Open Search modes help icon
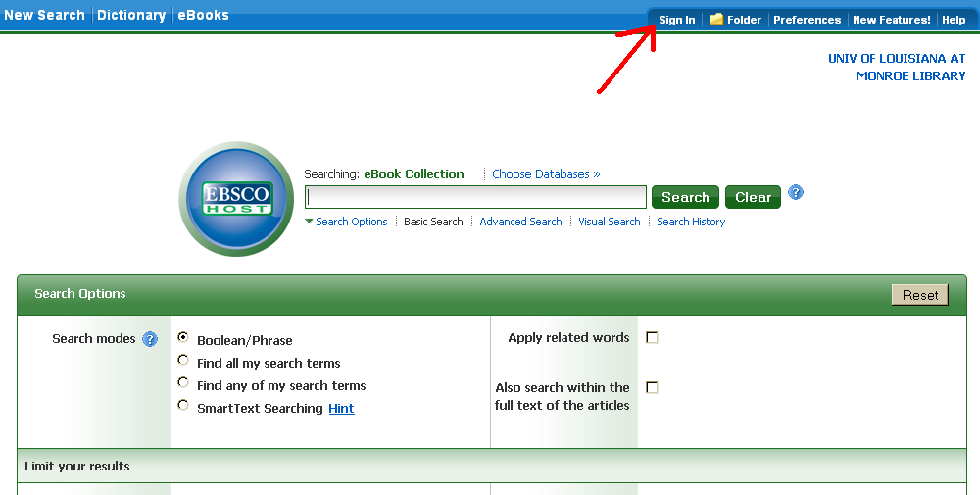Image resolution: width=980 pixels, height=495 pixels. coord(150,339)
